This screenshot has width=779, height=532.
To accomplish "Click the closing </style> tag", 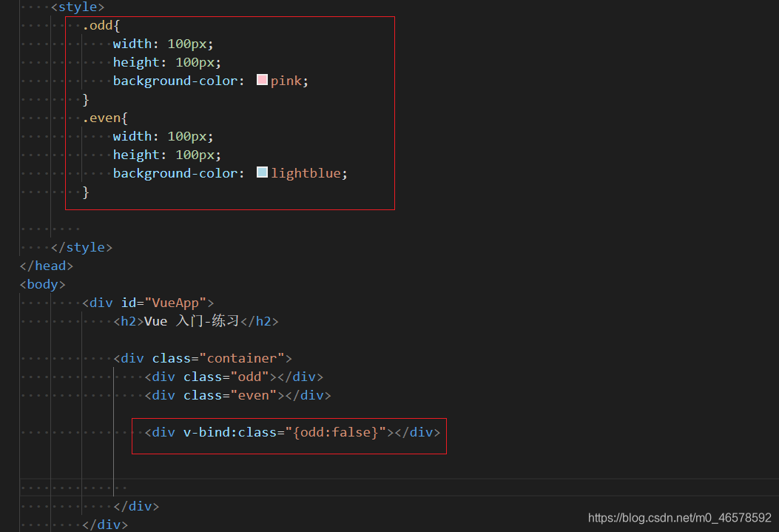I will point(81,247).
